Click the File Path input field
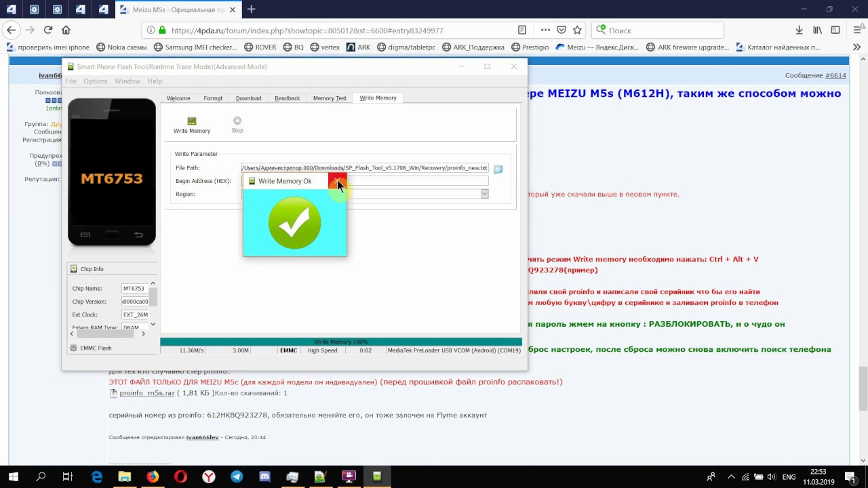The image size is (868, 488). [x=365, y=168]
